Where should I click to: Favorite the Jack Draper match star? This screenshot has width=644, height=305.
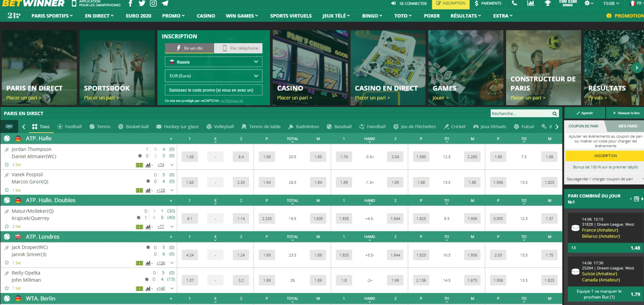point(7,263)
